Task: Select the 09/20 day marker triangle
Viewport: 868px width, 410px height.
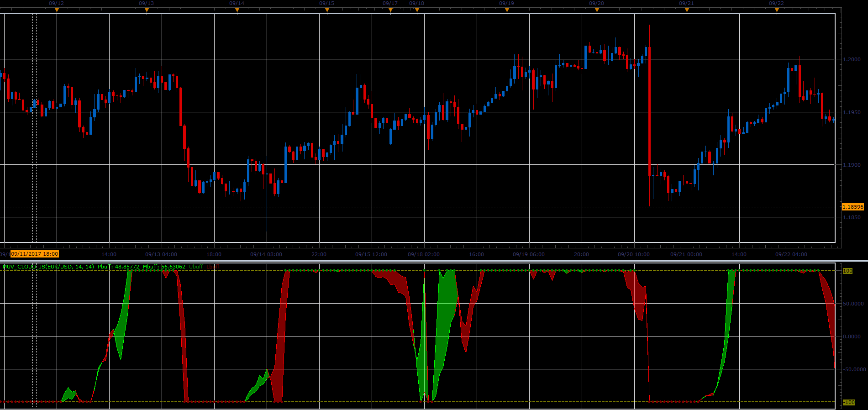Action: 597,10
